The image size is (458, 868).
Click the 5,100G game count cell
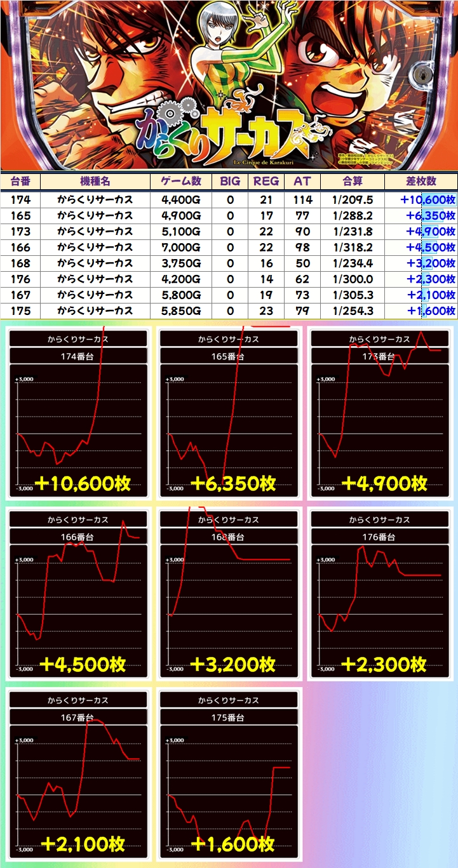[182, 231]
